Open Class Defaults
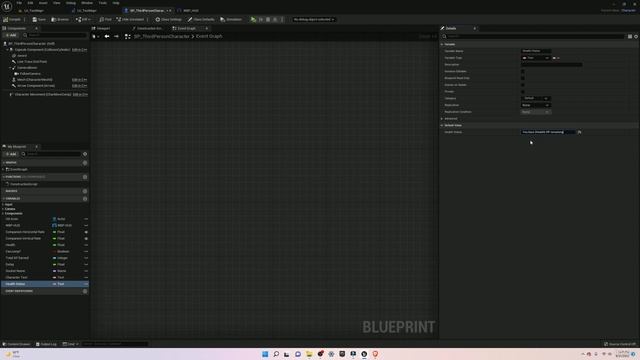 tap(201, 19)
